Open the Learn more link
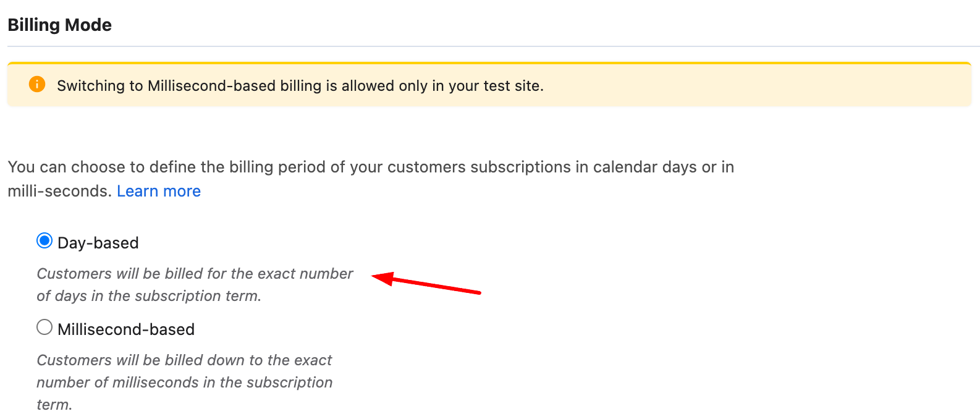 pos(159,191)
